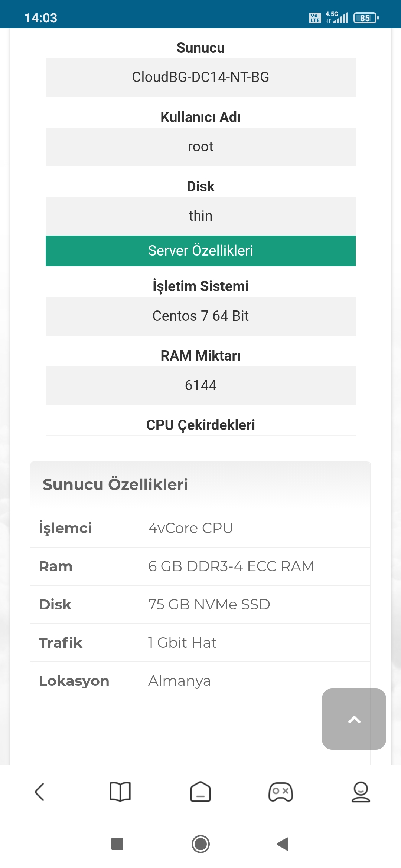Click the 6144 RAM amount field
The width and height of the screenshot is (401, 868).
click(x=200, y=385)
